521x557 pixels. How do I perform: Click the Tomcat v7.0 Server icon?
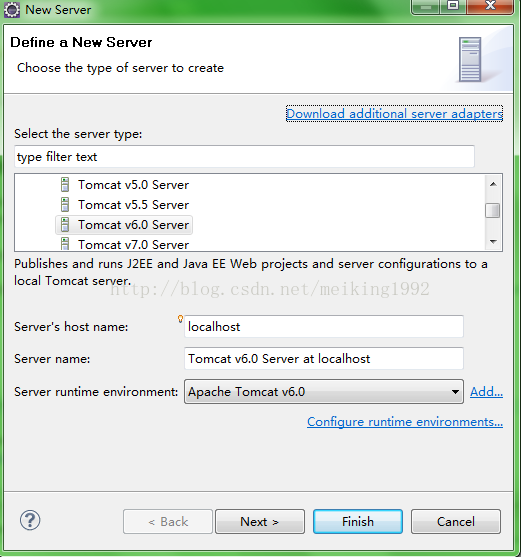pyautogui.click(x=65, y=244)
